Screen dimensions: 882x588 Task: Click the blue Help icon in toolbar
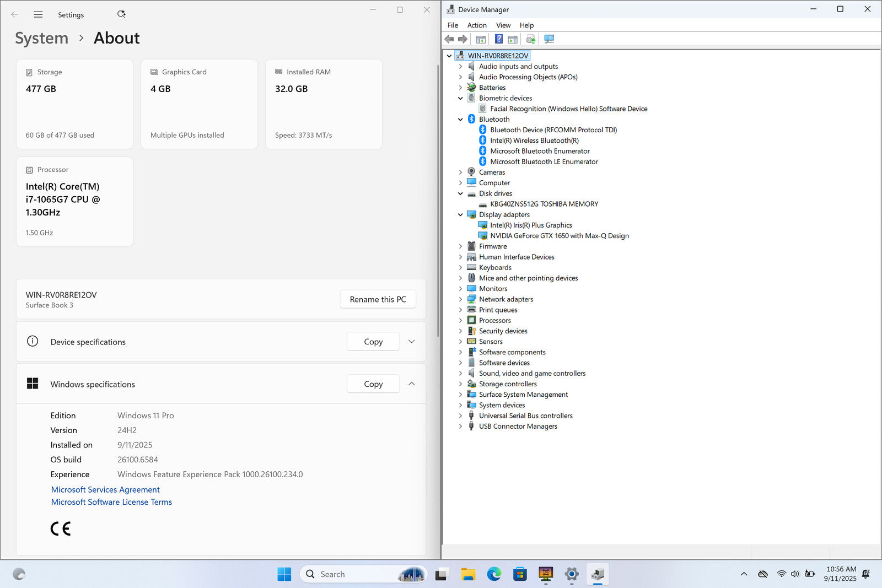point(498,39)
